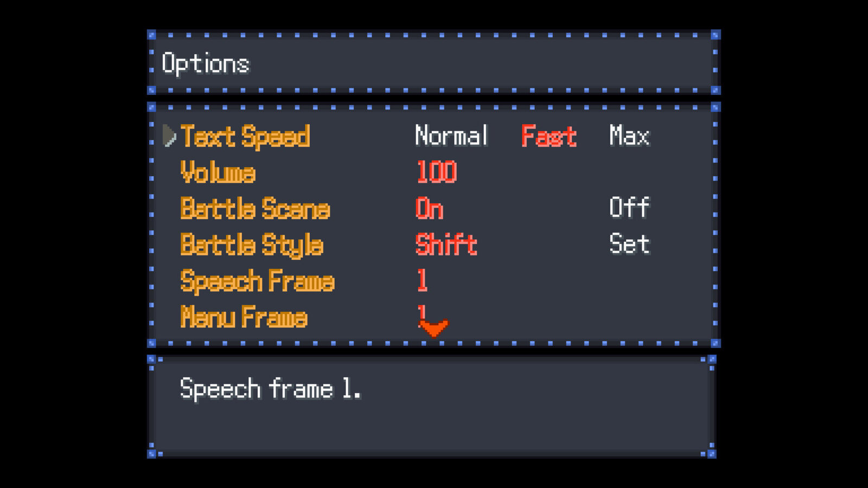Select Max text speed option

(x=629, y=136)
